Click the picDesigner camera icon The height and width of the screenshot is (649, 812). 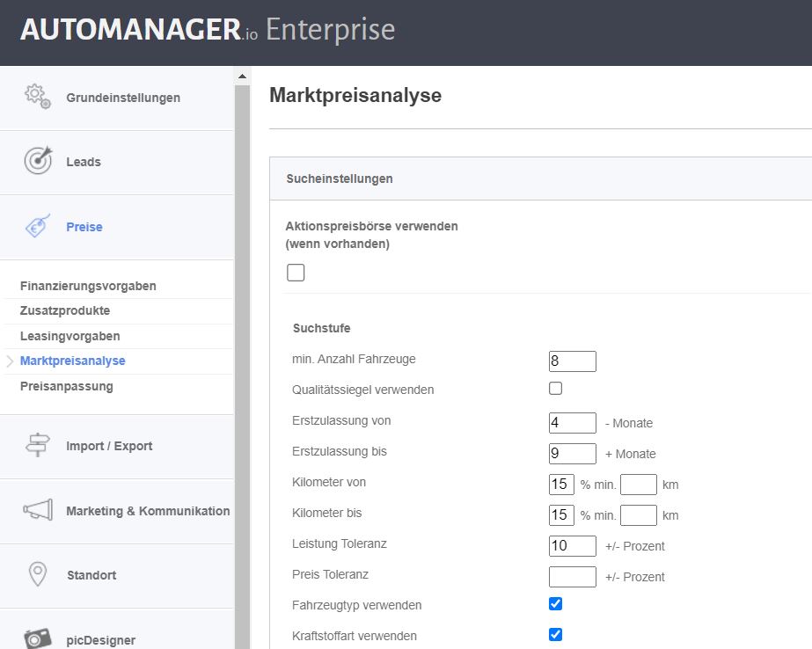38,638
